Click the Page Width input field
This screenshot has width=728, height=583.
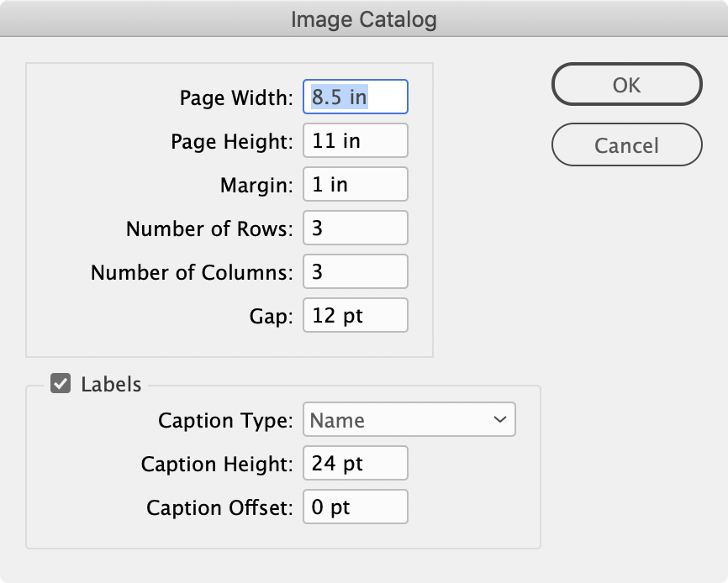point(355,97)
